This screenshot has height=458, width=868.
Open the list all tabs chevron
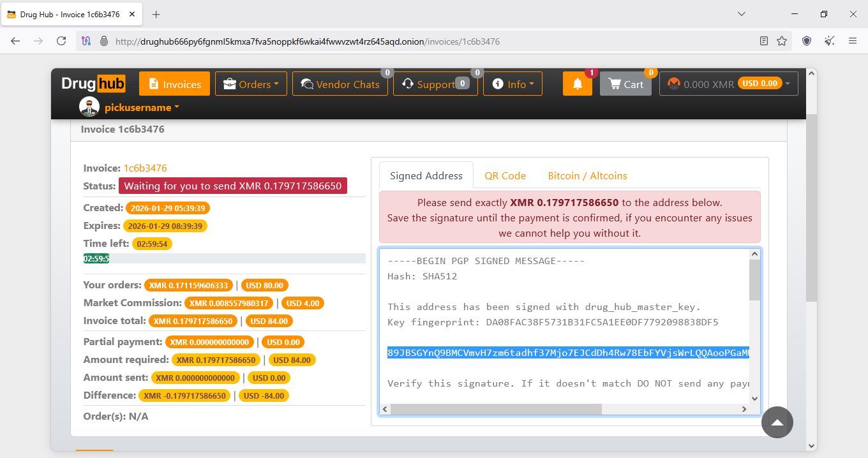point(742,14)
